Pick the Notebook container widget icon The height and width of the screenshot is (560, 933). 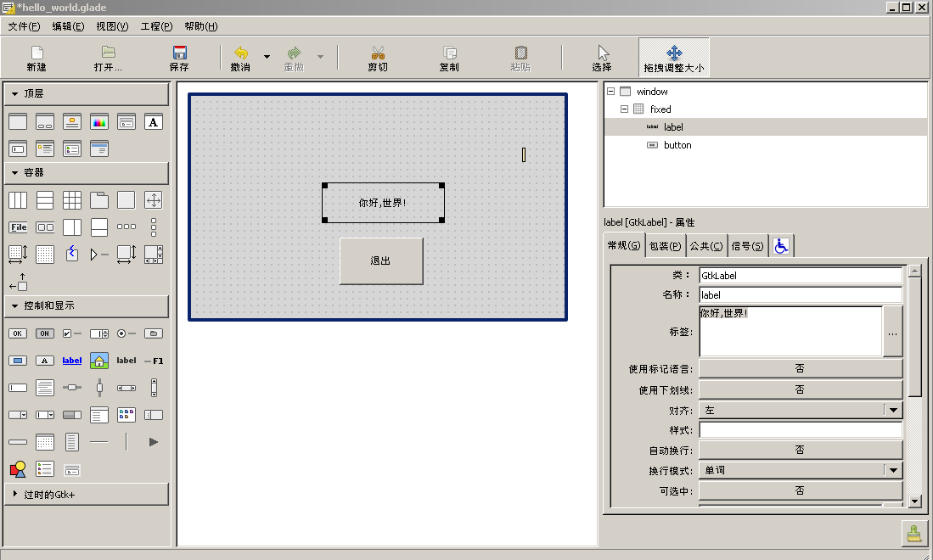coord(99,200)
